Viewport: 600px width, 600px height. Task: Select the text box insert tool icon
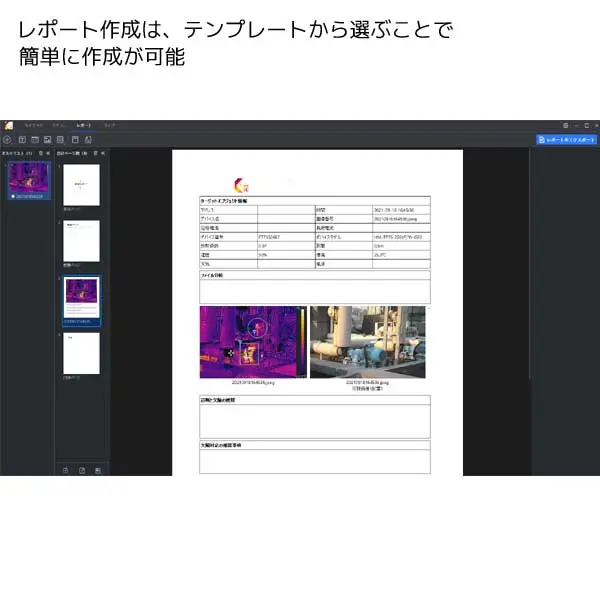[22, 139]
